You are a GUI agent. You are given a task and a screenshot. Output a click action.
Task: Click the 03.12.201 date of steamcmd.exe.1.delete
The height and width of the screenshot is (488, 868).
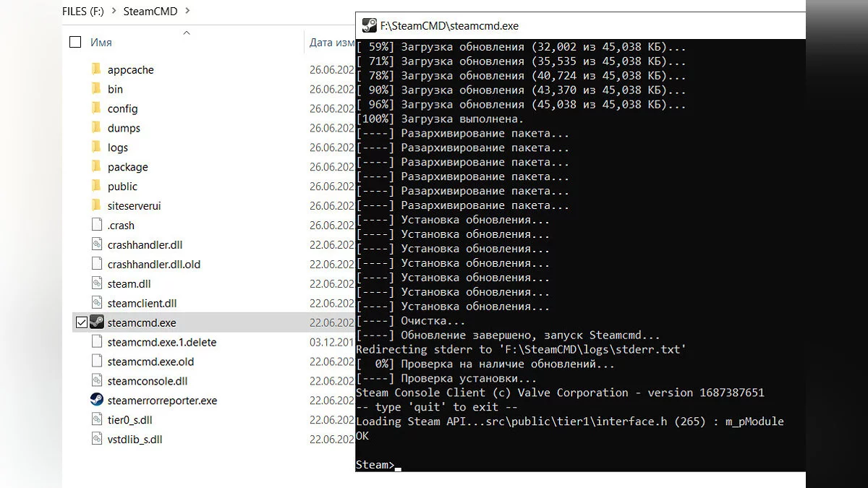[x=332, y=343]
